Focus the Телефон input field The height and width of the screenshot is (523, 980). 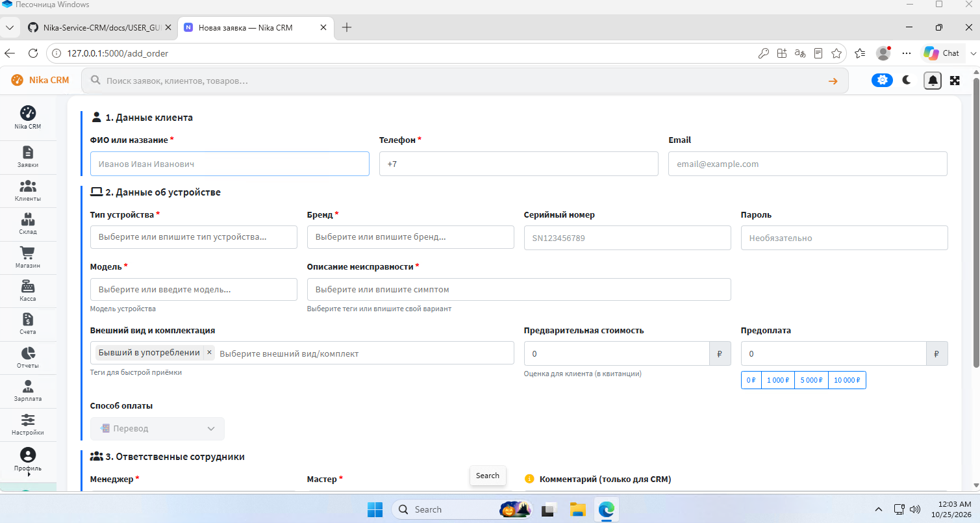[x=519, y=164]
